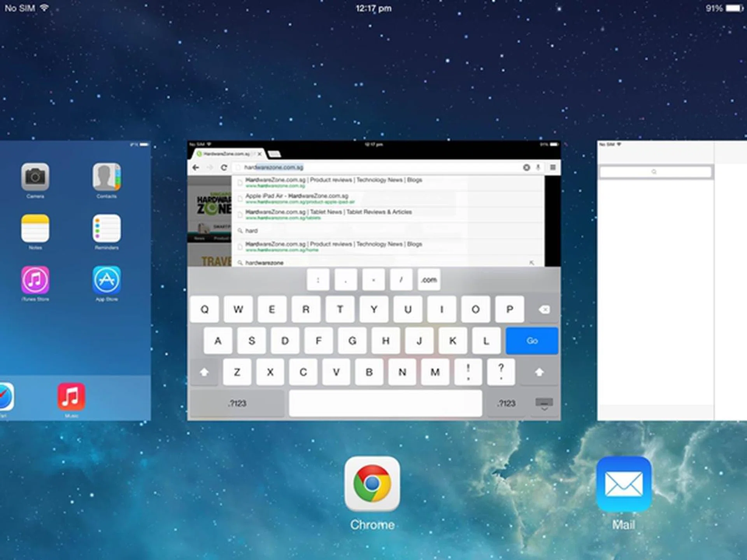Tap the reload icon to refresh the page
Viewport: 747px width, 560px height.
(223, 167)
